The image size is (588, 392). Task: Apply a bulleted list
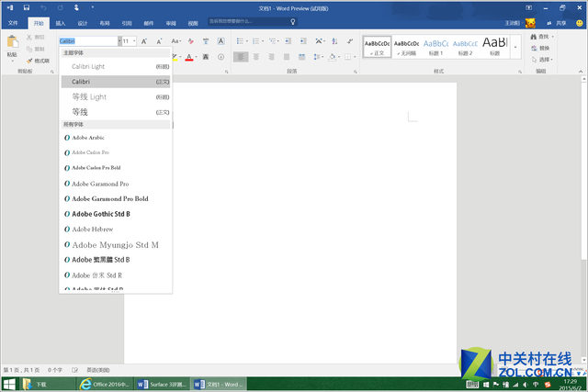coord(240,41)
